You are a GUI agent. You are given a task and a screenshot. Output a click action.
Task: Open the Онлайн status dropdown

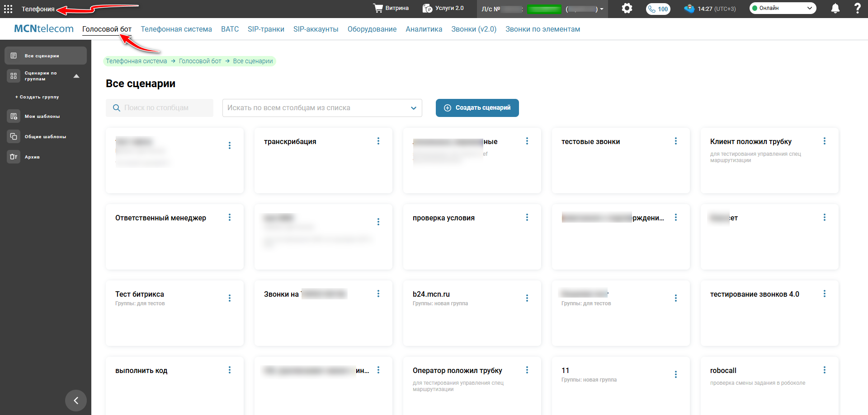[x=783, y=8]
